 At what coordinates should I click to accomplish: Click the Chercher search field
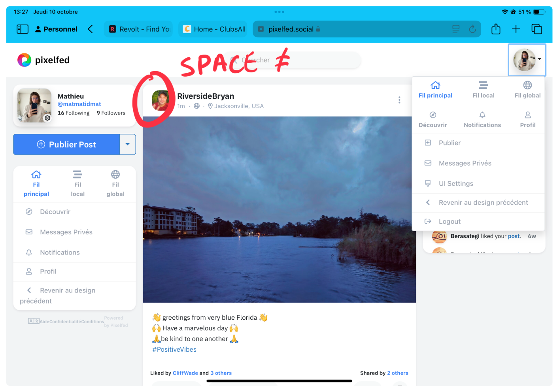[x=300, y=60]
